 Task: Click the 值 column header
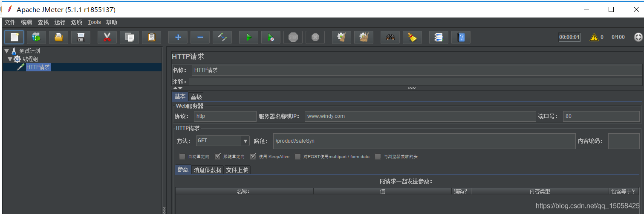[x=382, y=191]
